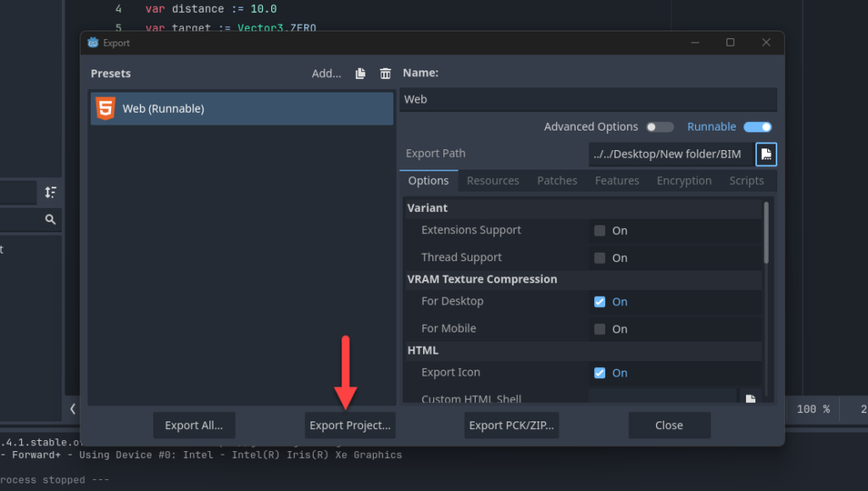
Task: Minimize the Export dialog window
Action: [695, 42]
